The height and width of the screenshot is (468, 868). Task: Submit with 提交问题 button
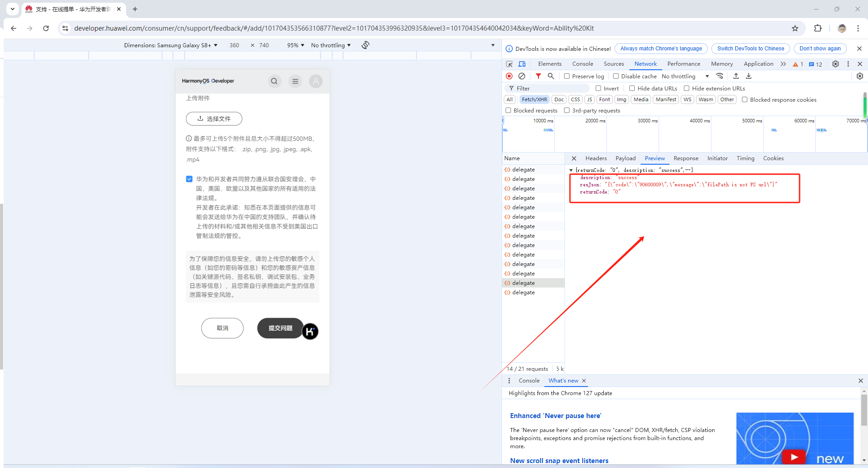point(280,328)
